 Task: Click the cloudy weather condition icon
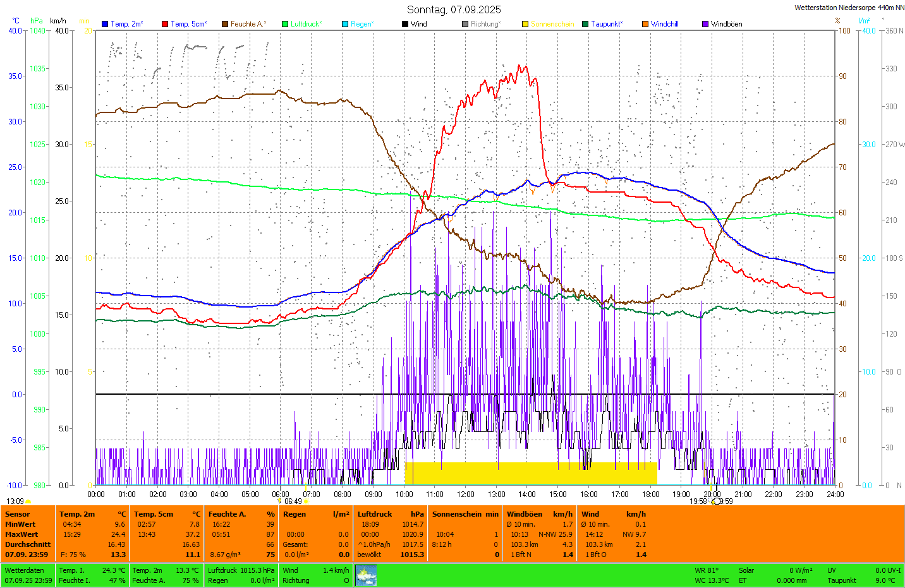366,575
